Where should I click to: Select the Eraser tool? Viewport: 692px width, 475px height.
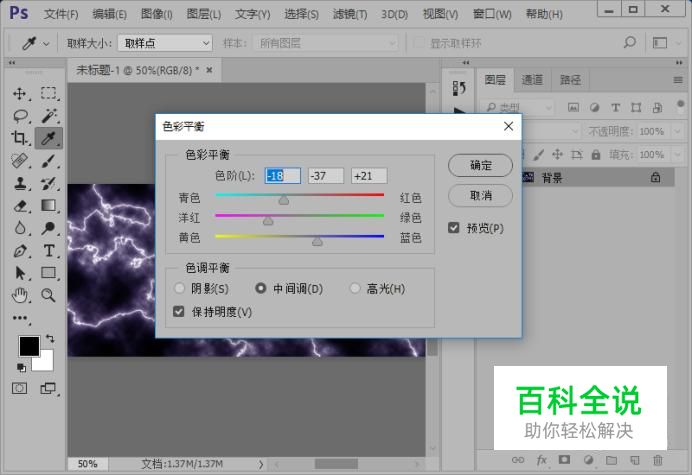tap(20, 206)
